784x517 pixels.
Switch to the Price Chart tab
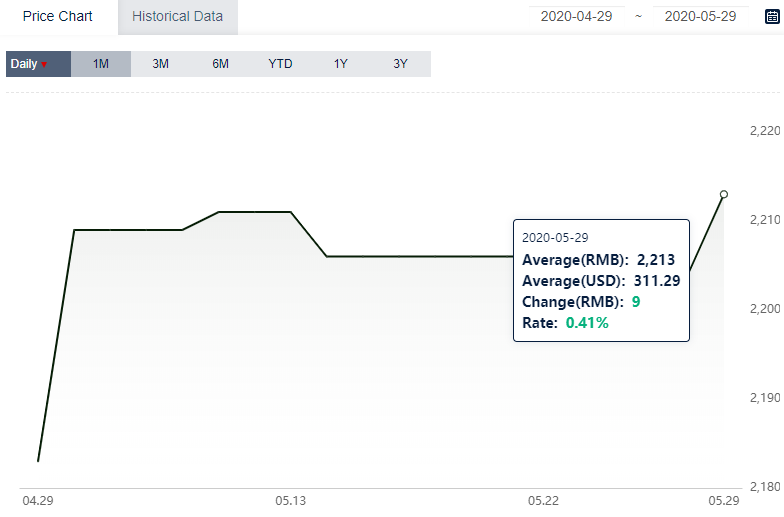58,16
